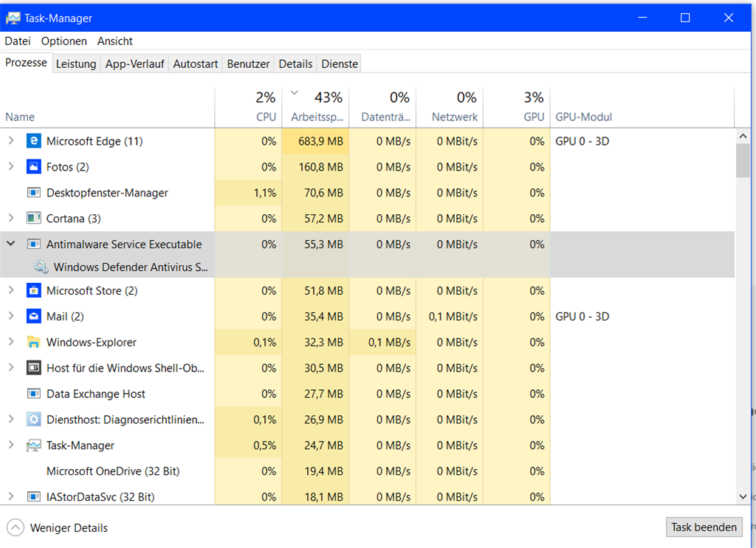The height and width of the screenshot is (548, 756).
Task: Click the Fotos app icon
Action: (x=33, y=167)
